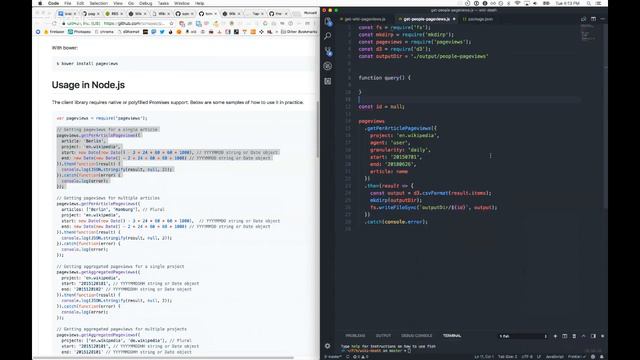Image resolution: width=640 pixels, height=360 pixels.
Task: Kill the terminal with trash icon
Action: point(574,336)
